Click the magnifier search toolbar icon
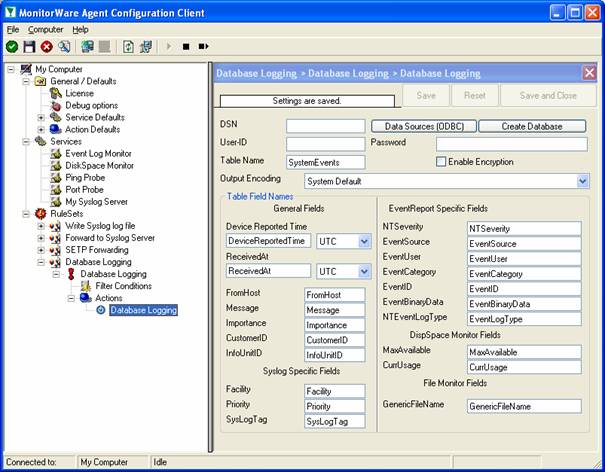Image resolution: width=605 pixels, height=472 pixels. pyautogui.click(x=64, y=47)
